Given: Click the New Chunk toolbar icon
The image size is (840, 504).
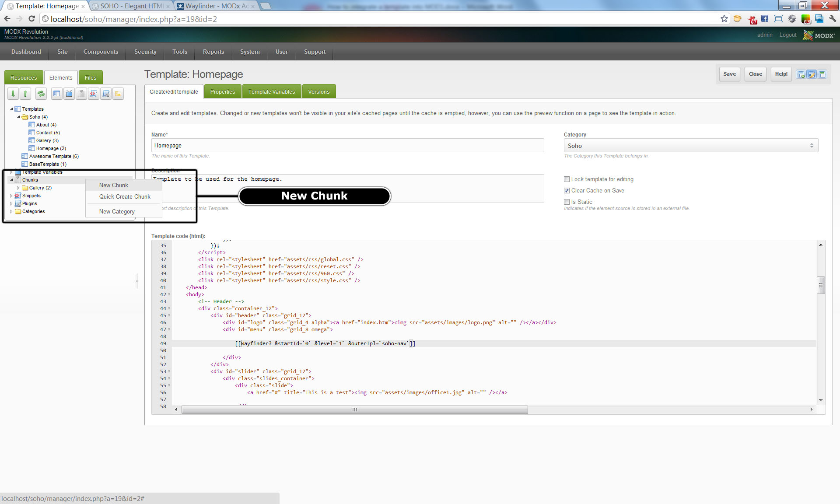Looking at the screenshot, I should [x=81, y=94].
